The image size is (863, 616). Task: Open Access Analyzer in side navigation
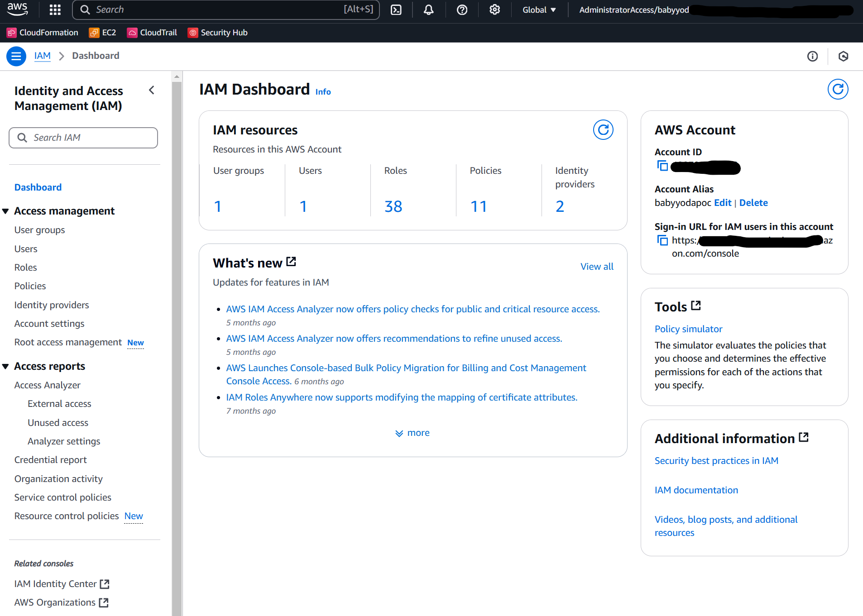pos(47,385)
